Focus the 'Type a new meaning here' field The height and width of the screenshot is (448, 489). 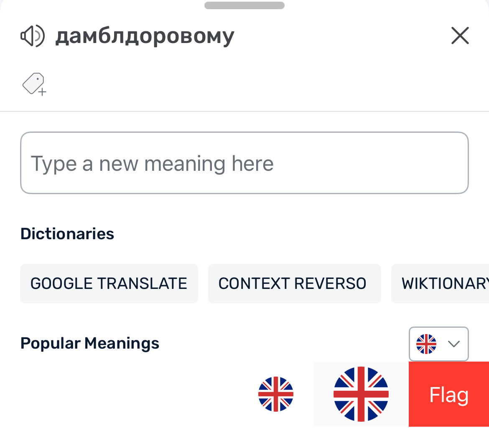pos(244,163)
